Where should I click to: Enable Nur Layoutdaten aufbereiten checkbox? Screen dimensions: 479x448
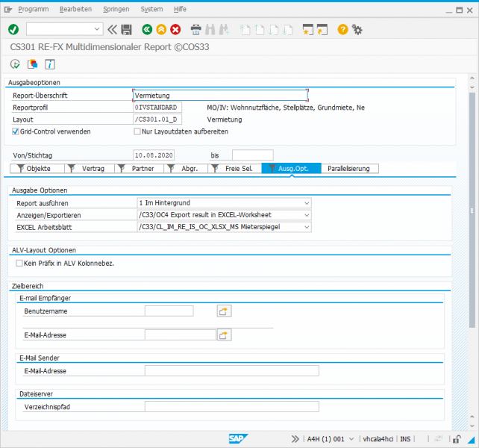click(x=137, y=131)
